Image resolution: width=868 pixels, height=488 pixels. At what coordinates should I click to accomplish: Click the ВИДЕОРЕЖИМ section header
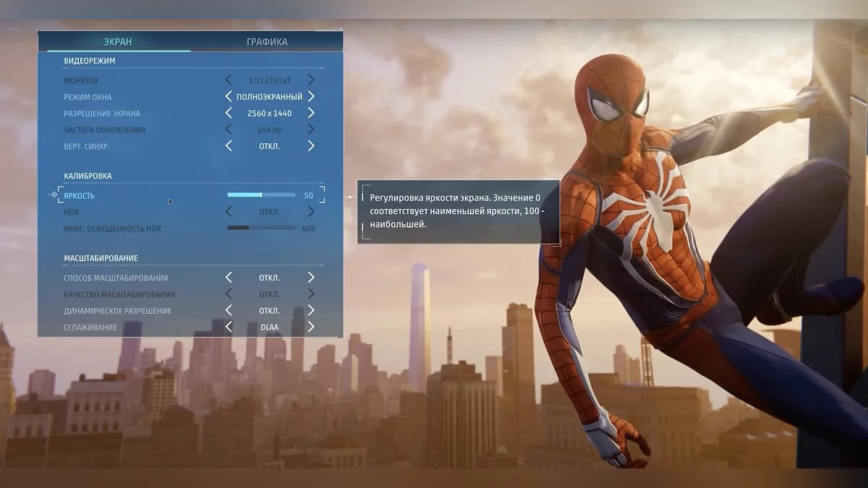[90, 61]
